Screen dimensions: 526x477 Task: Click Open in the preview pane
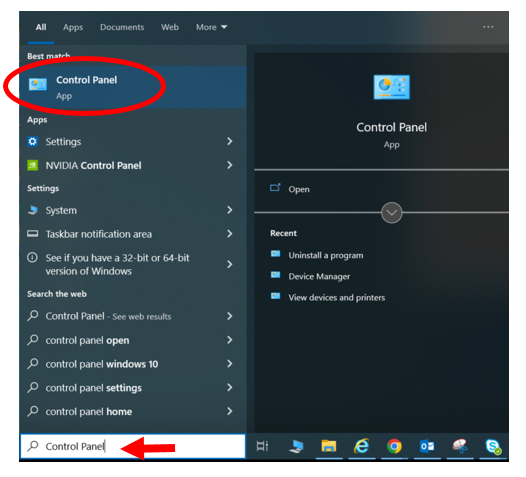coord(299,189)
